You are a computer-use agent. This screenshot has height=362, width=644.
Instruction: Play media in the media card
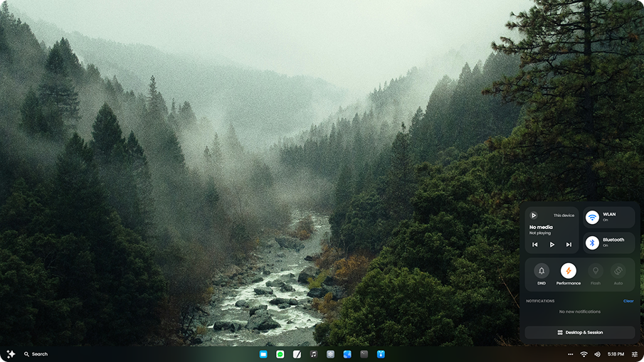(552, 245)
